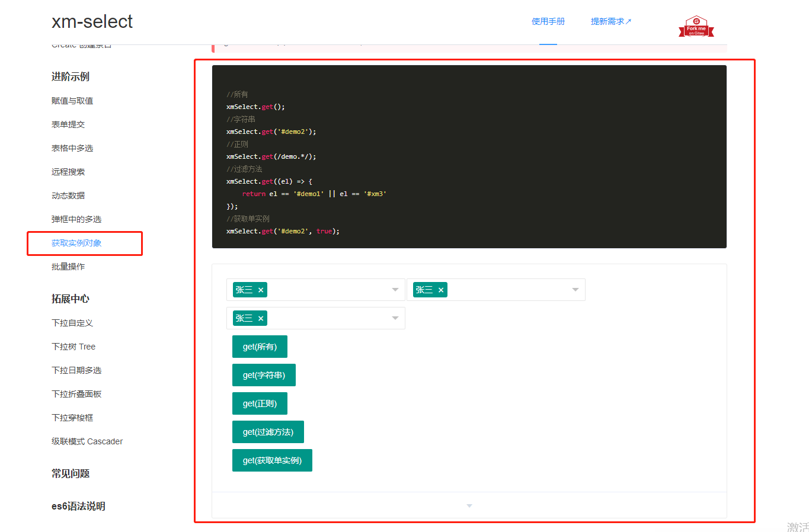Click code line xmSelect.get('#demo2', true);
The height and width of the screenshot is (532, 809).
point(283,231)
